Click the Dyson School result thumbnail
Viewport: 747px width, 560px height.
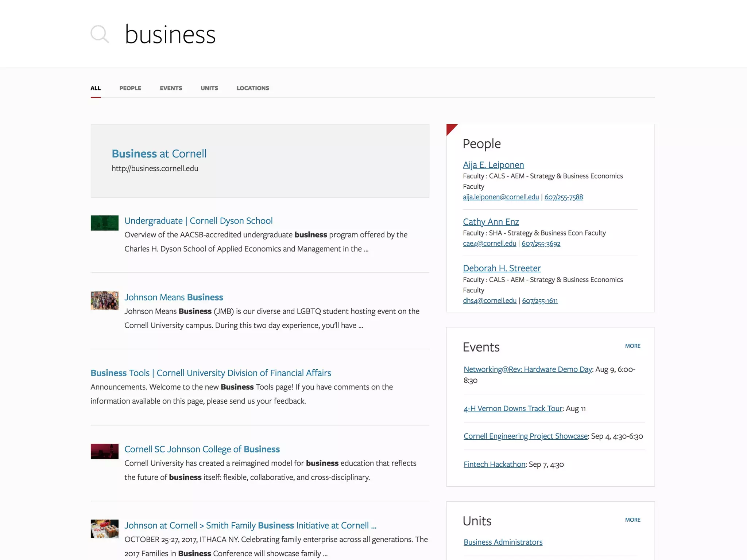tap(105, 223)
